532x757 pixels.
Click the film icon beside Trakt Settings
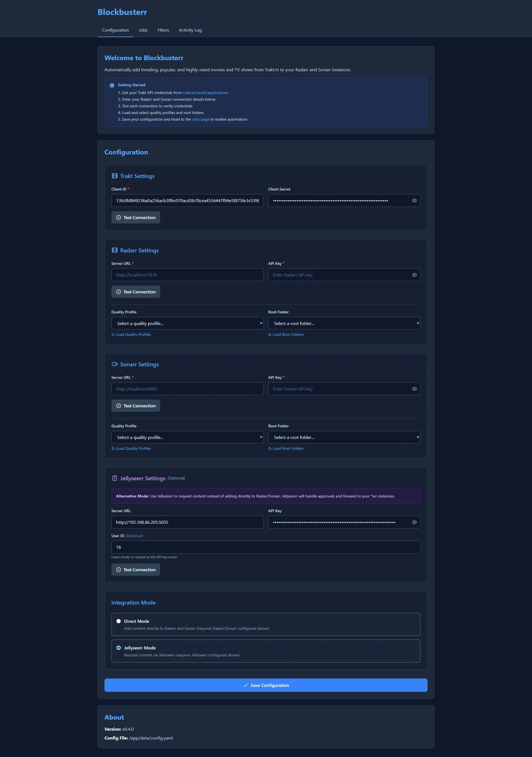(115, 176)
